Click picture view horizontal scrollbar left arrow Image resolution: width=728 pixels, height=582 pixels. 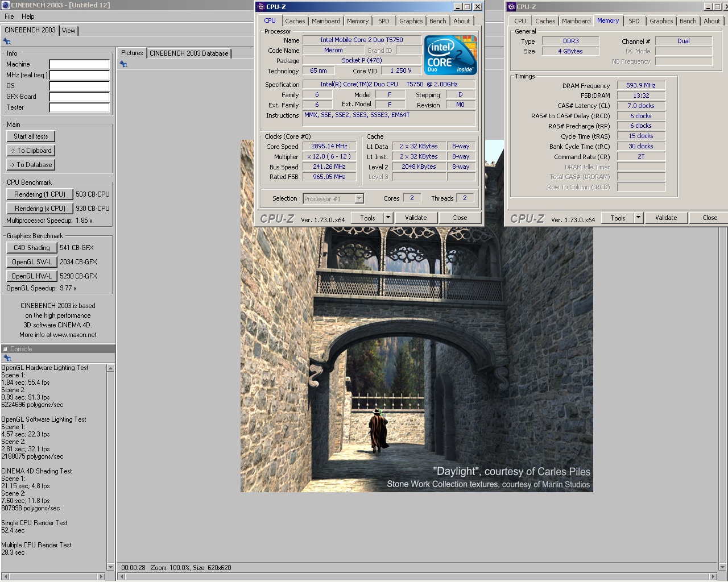(x=121, y=576)
